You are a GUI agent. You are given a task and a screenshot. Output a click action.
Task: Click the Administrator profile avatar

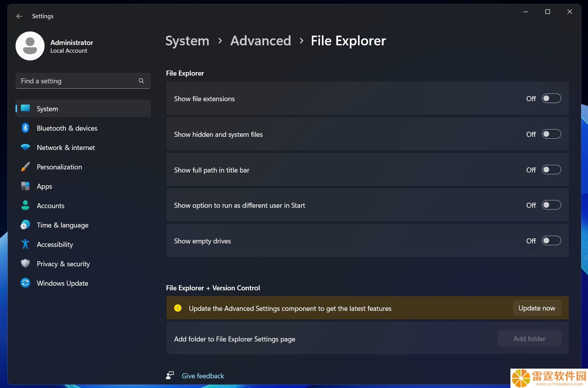pyautogui.click(x=30, y=46)
